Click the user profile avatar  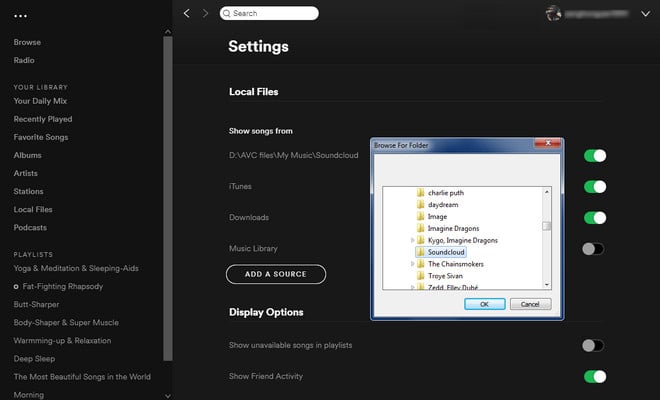(x=553, y=13)
